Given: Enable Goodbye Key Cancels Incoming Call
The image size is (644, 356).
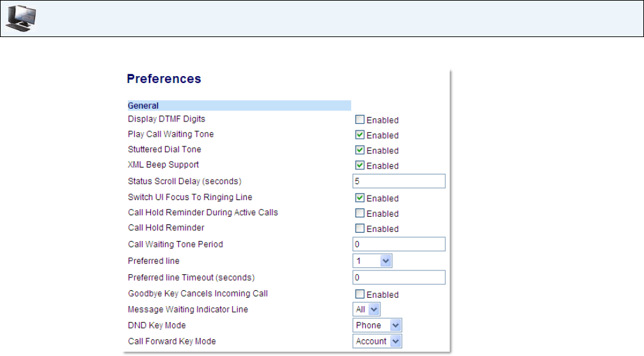Looking at the screenshot, I should point(360,295).
